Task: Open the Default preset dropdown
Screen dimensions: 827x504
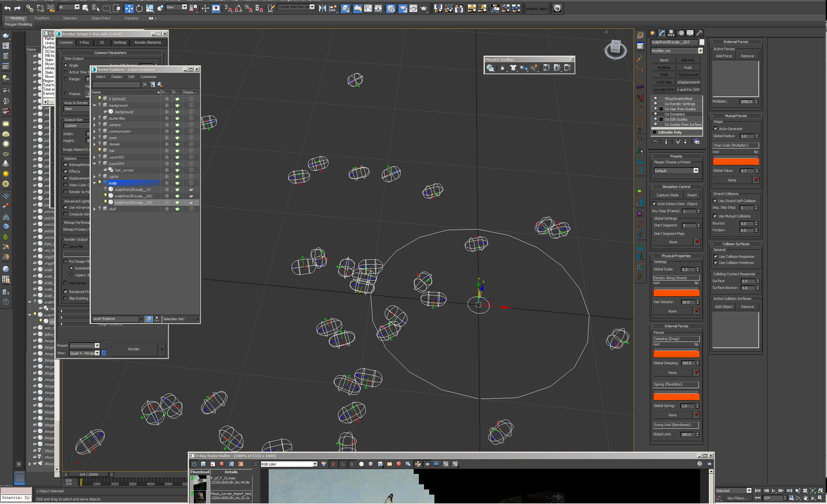Action: click(696, 171)
